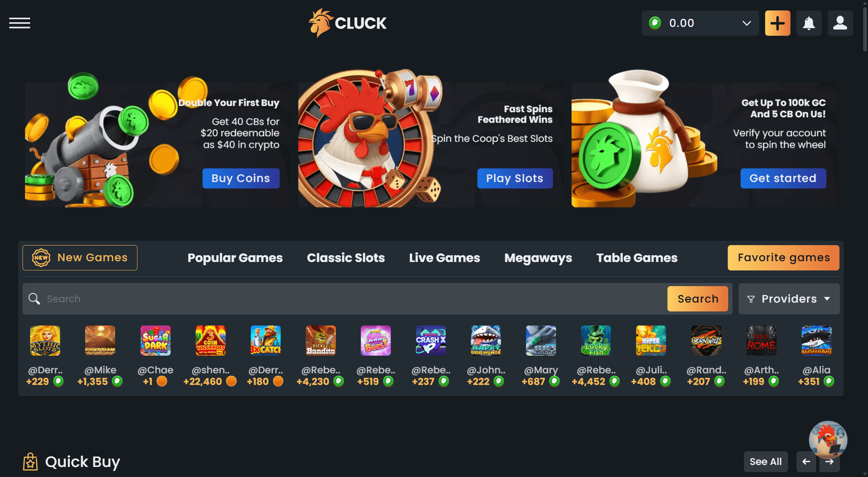Open the Sugar Park game thumbnail
The height and width of the screenshot is (477, 868).
(156, 341)
